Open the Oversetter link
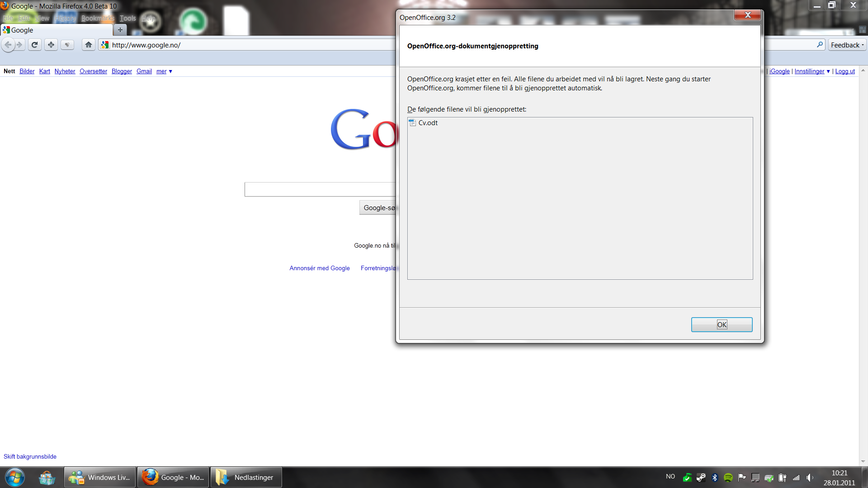Screen dimensions: 868x488 (94, 71)
